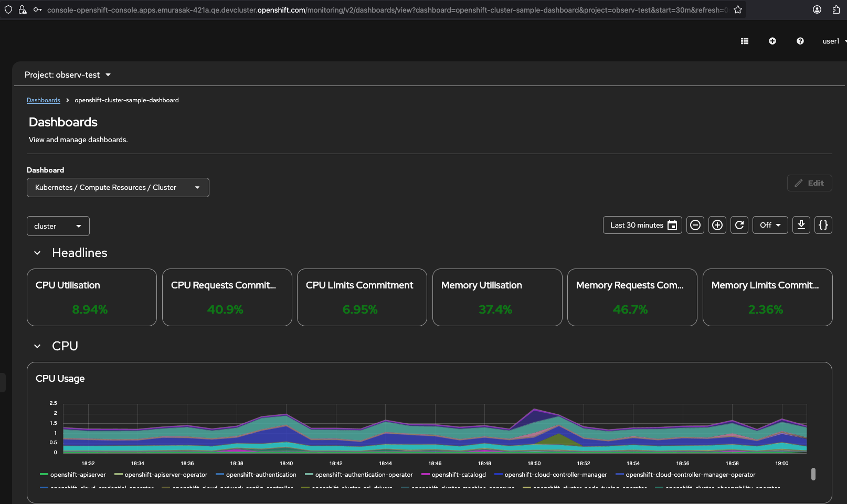This screenshot has width=847, height=504.
Task: Click the zoom out time range icon
Action: [695, 225]
